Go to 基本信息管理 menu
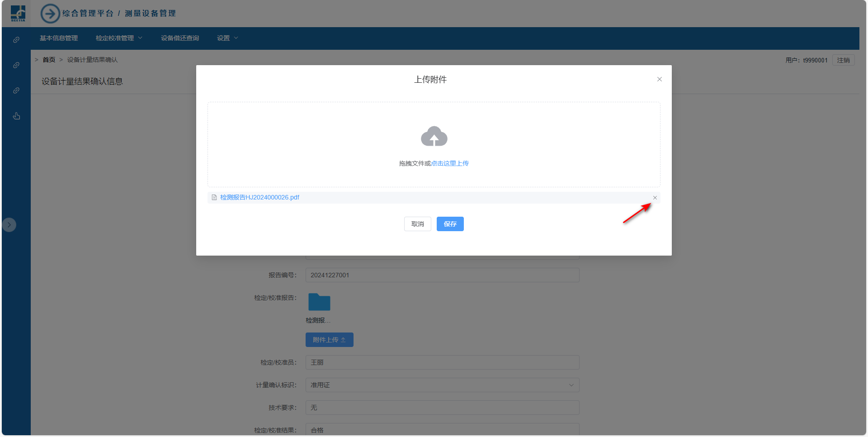This screenshot has height=437, width=868. [x=59, y=38]
